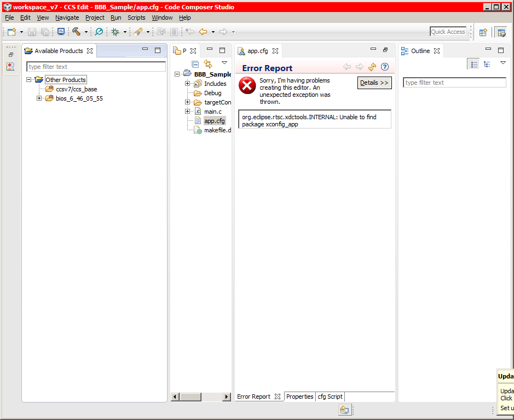Click the Outline filter text field
This screenshot has width=514, height=420.
[454, 83]
